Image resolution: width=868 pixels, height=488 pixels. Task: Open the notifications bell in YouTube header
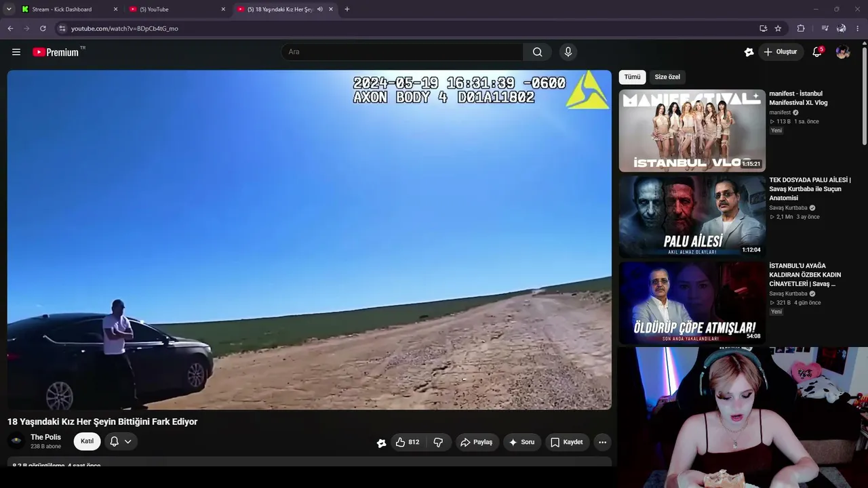tap(817, 52)
